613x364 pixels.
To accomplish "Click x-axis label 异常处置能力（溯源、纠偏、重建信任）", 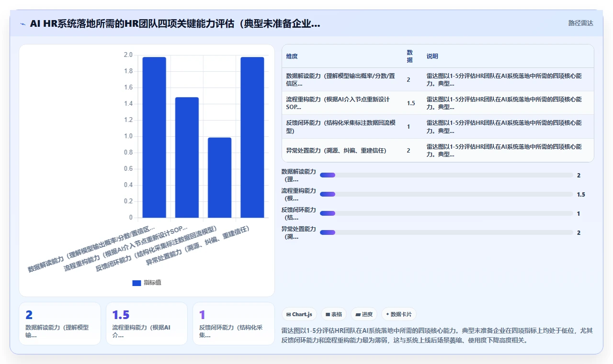I will 198,246.
